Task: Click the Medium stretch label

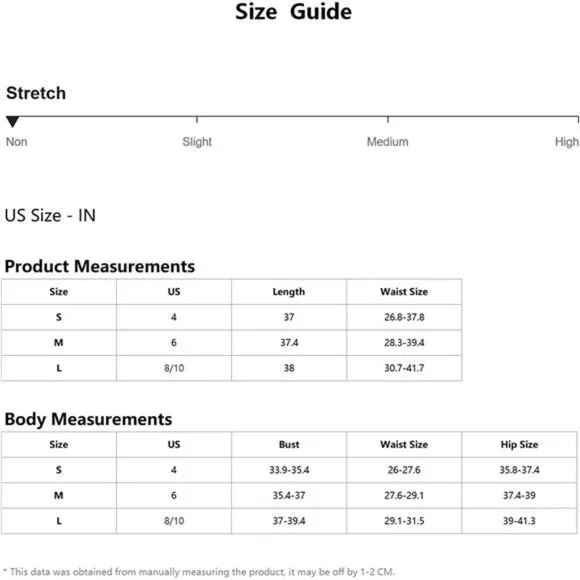Action: click(387, 142)
